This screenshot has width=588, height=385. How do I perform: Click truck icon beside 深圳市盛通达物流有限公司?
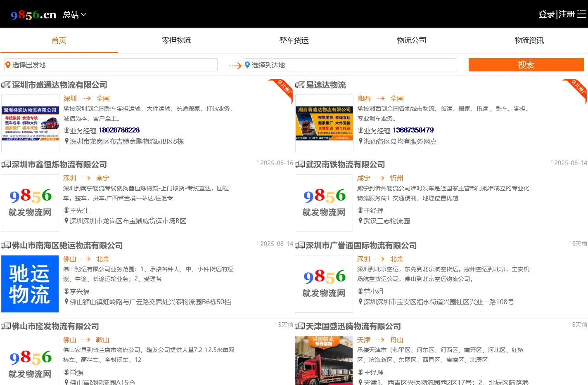pos(6,85)
